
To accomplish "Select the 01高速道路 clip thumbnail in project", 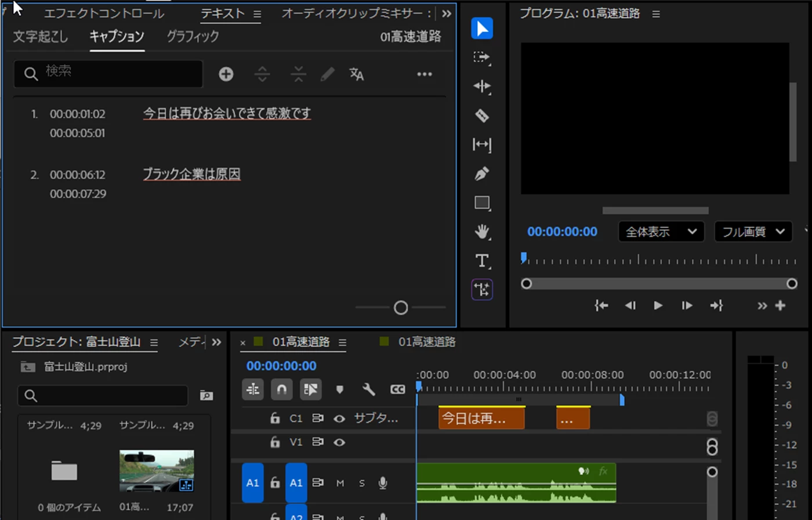I will (x=157, y=471).
